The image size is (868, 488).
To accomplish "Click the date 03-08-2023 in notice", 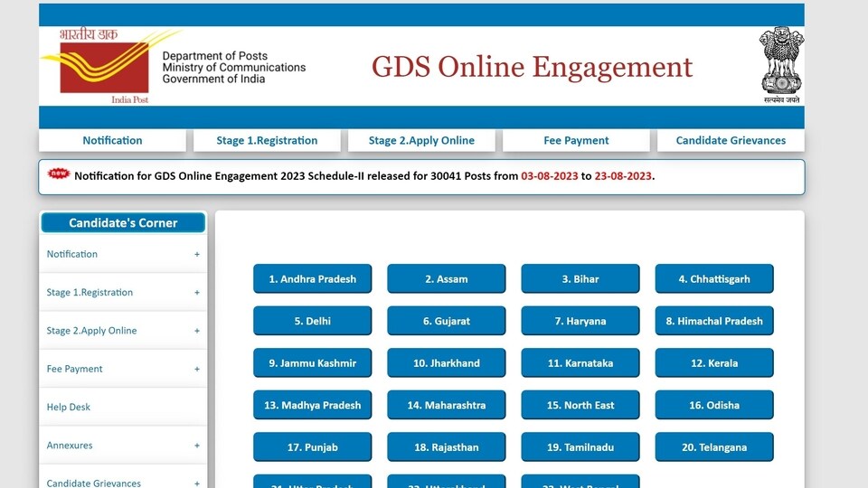I will 549,176.
